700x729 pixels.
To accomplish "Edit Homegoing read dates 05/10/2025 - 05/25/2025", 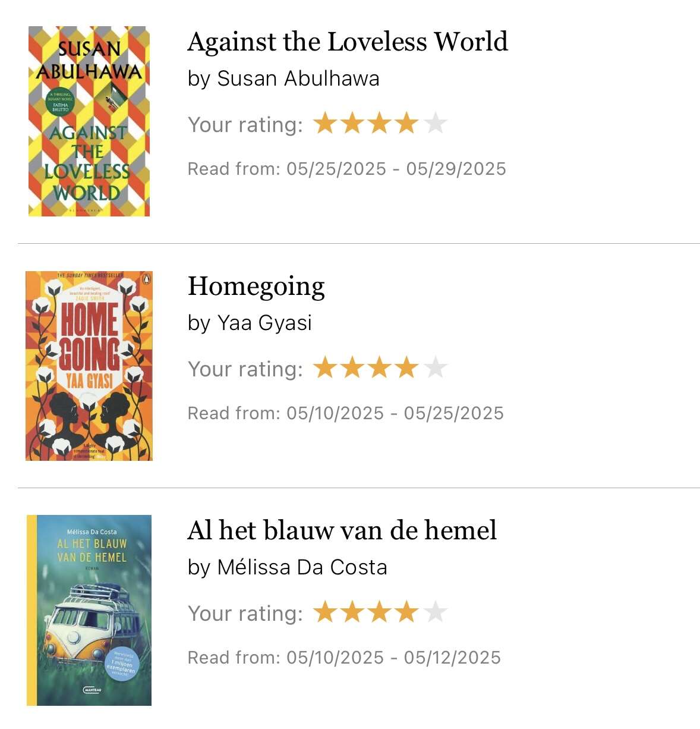I will pos(346,413).
